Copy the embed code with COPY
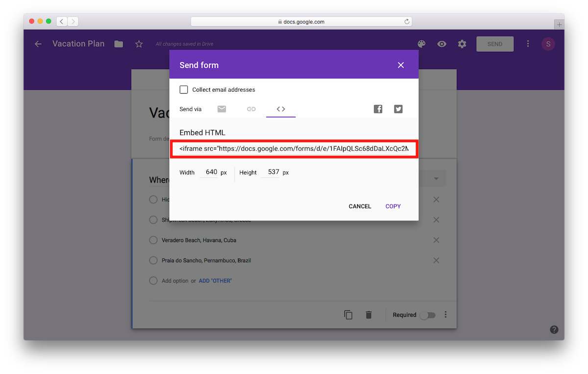588x374 pixels. click(392, 206)
